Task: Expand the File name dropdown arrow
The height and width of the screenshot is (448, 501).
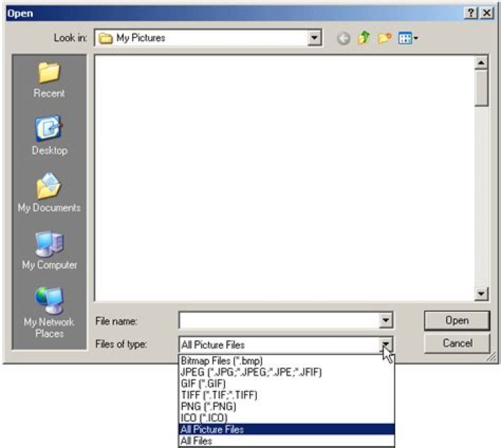Action: [386, 321]
